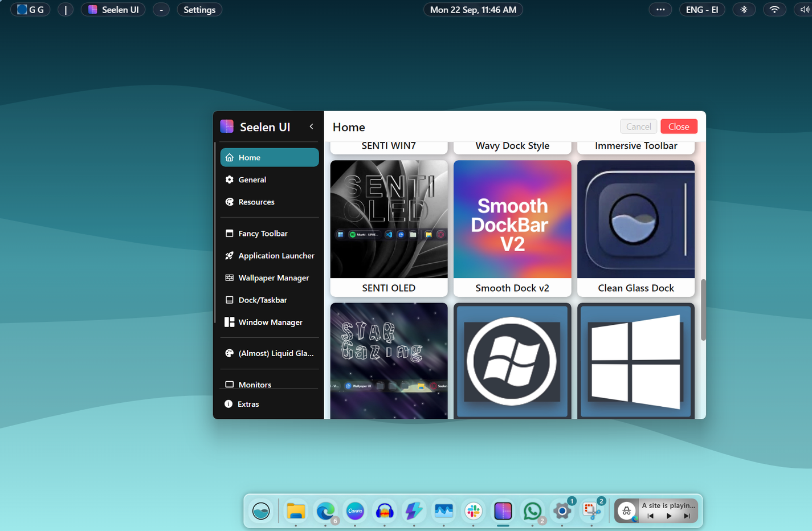
Task: Open the volume icon on the toolbar
Action: click(805, 9)
